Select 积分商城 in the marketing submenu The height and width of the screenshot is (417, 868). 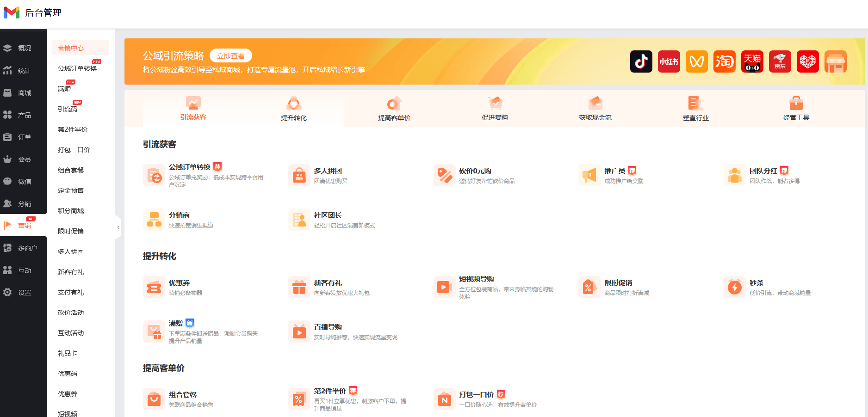(71, 211)
